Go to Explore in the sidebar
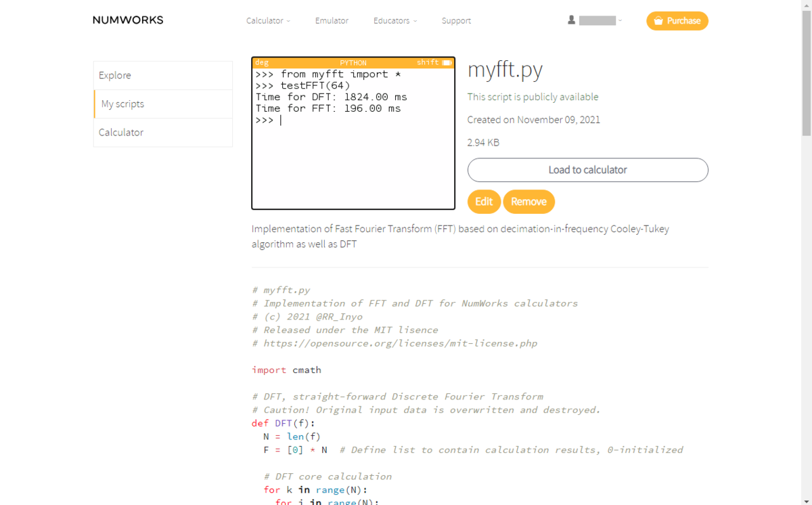 click(163, 75)
